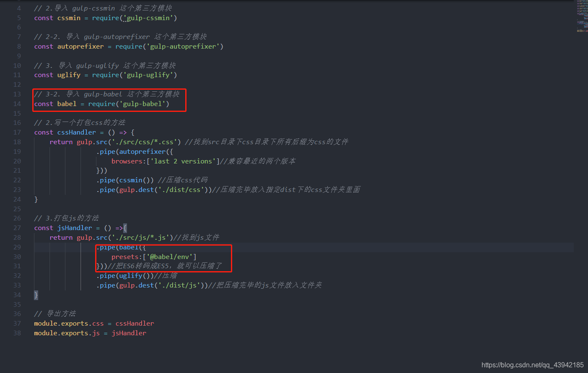Viewport: 588px width, 373px height.
Task: Click module.exports.js on line 38
Action: (x=67, y=333)
